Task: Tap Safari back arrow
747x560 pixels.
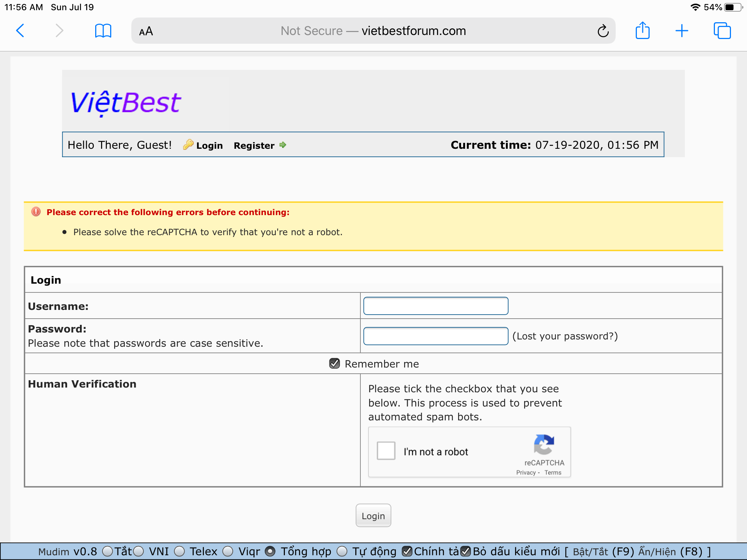Action: pos(20,31)
